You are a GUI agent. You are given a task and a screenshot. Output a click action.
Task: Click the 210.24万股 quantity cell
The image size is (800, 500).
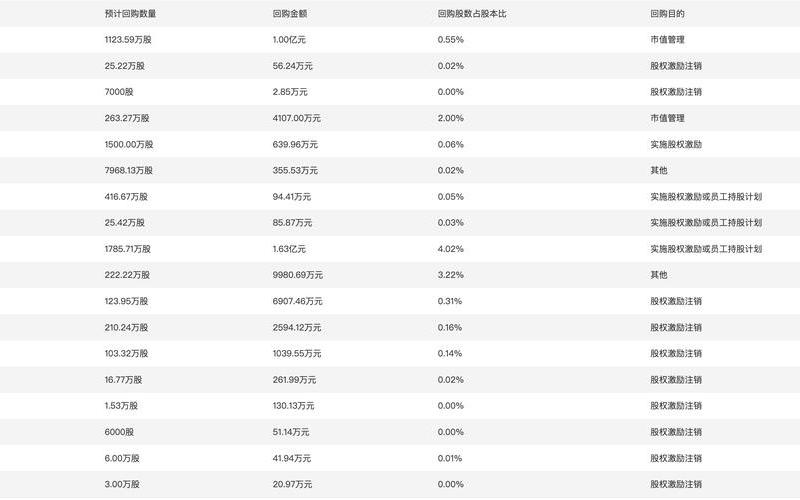pos(127,328)
